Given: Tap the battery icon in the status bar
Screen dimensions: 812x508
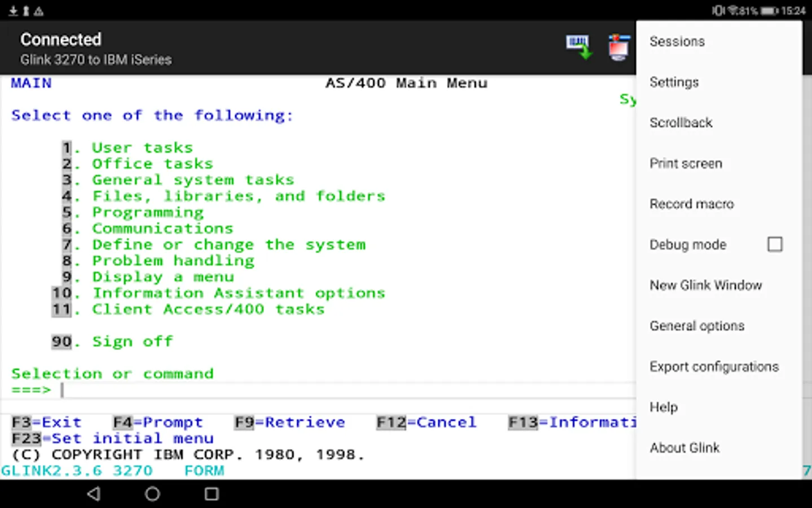Looking at the screenshot, I should (x=769, y=11).
